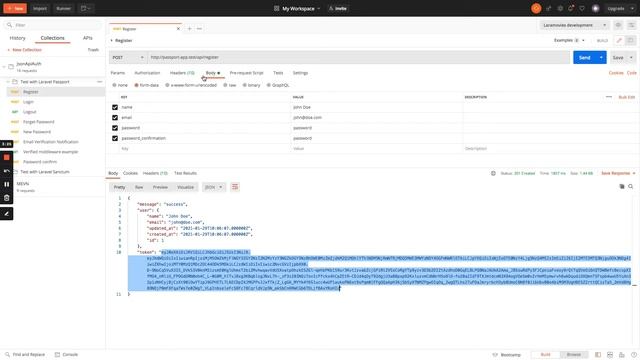The height and width of the screenshot is (360, 640).
Task: Click the globe network icon near Status
Action: pos(493,173)
